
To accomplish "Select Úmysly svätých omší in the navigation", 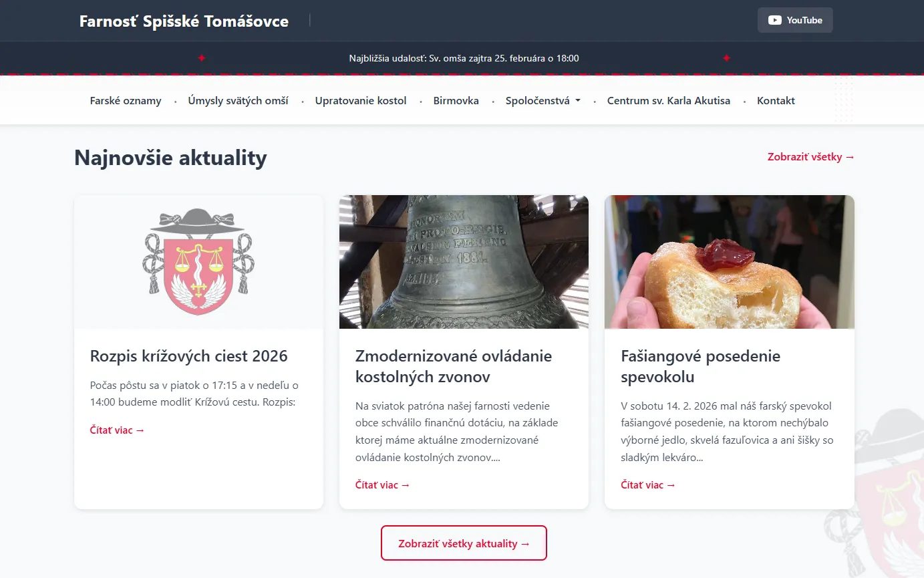I will (x=238, y=100).
